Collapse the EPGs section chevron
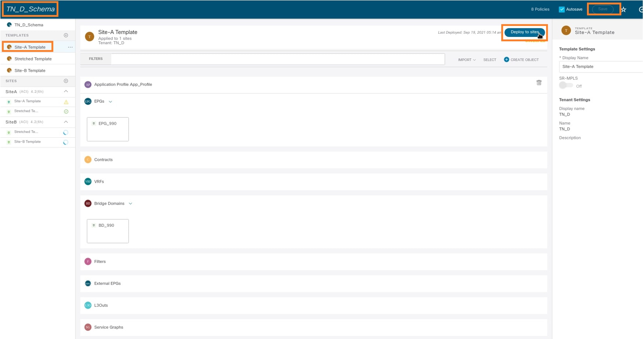This screenshot has width=644, height=339. point(110,102)
